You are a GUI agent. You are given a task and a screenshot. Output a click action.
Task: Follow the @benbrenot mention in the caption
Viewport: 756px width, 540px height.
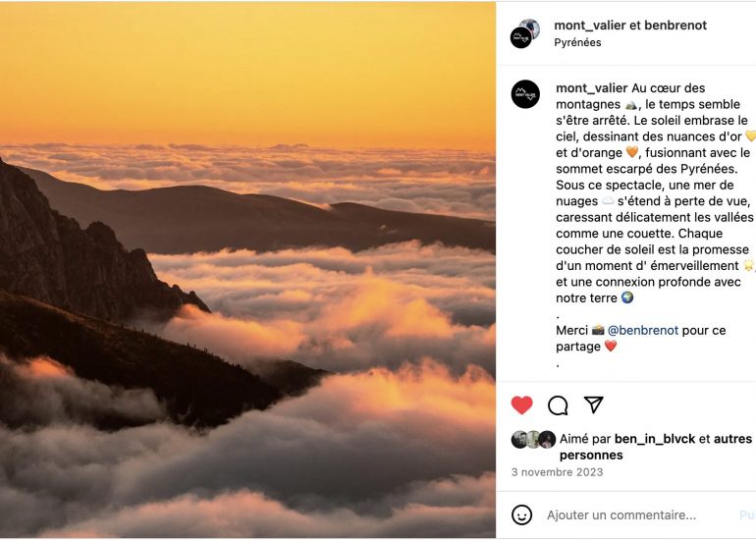643,331
